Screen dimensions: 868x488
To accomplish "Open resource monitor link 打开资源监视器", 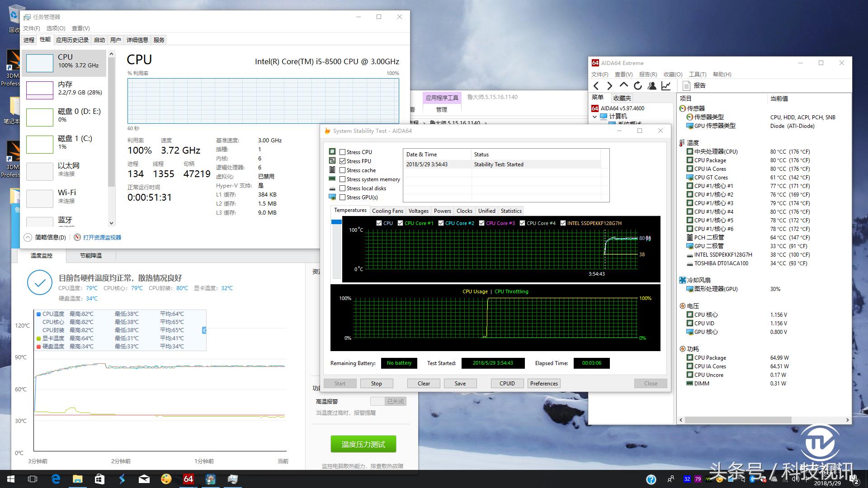I will point(102,237).
